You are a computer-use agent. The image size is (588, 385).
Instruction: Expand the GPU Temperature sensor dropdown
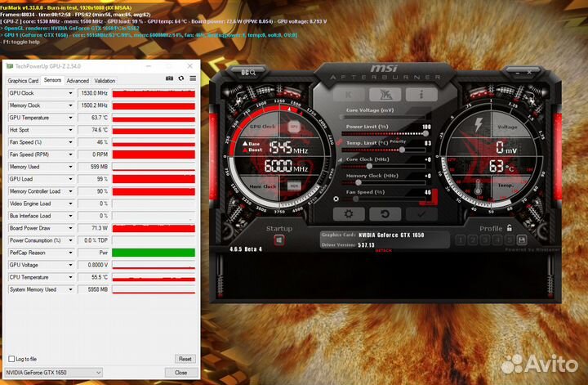pos(70,118)
